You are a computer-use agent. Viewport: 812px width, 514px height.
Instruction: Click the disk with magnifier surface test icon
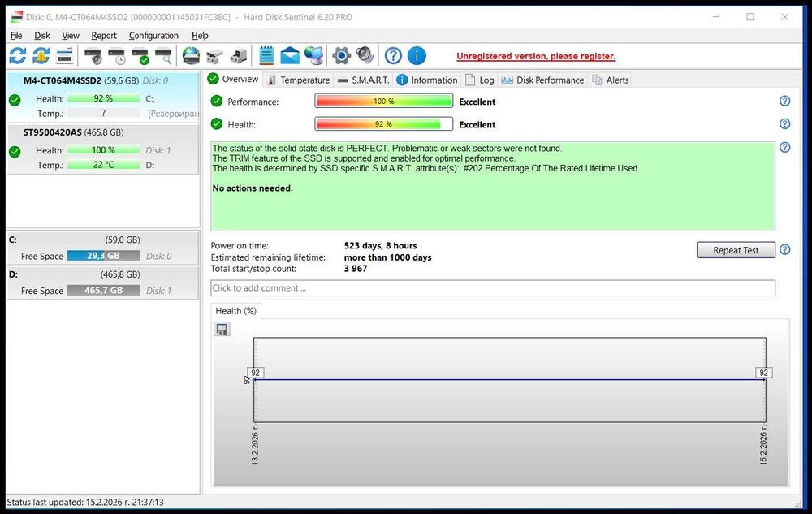coord(164,56)
